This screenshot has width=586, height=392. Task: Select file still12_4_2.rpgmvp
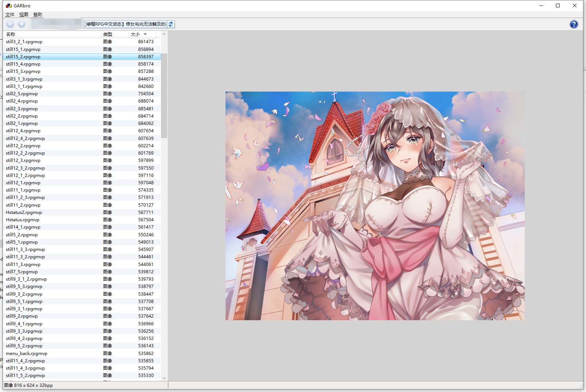82,138
